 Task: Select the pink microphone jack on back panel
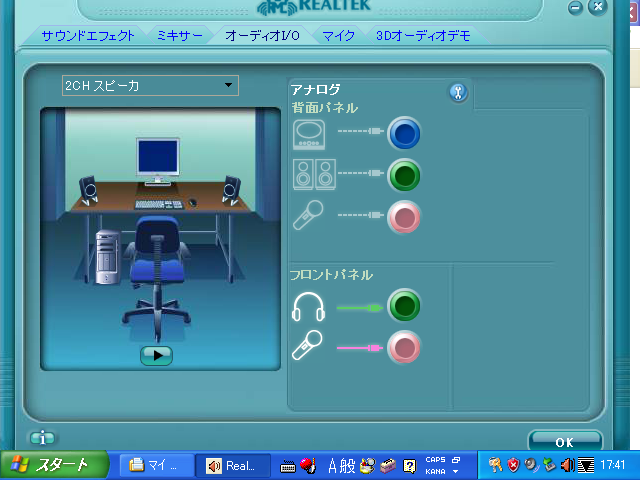[x=404, y=217]
